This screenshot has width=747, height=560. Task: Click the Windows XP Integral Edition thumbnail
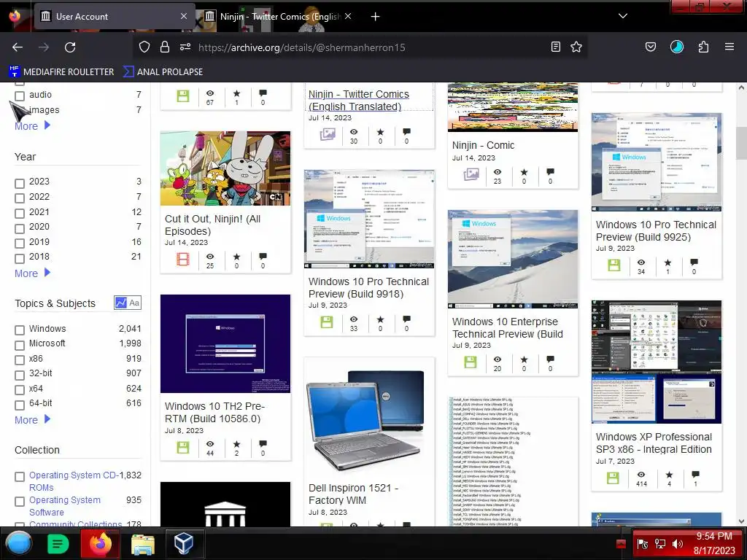(657, 362)
